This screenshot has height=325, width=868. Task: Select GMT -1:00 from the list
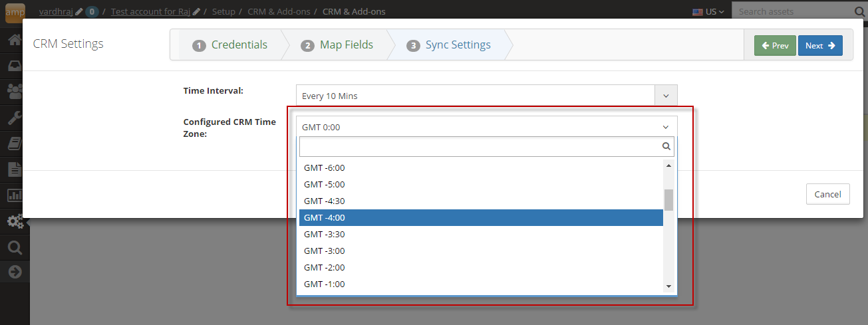point(481,284)
